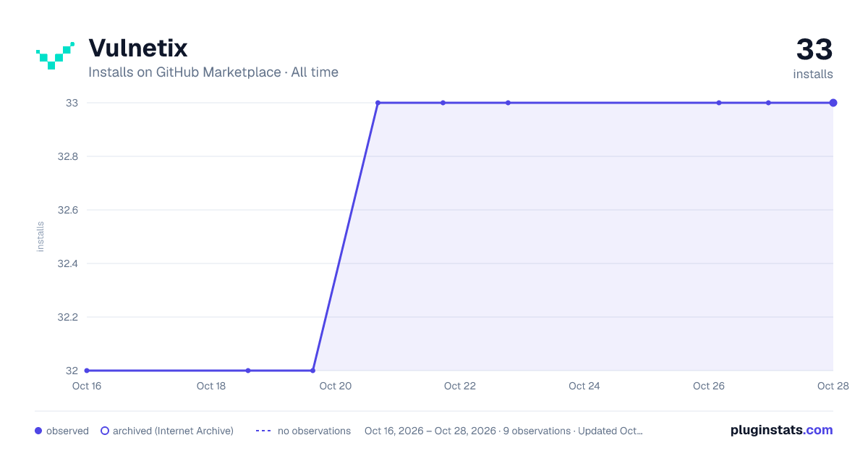The height and width of the screenshot is (456, 868).
Task: Click the 32.2 y-axis label
Action: pos(68,317)
